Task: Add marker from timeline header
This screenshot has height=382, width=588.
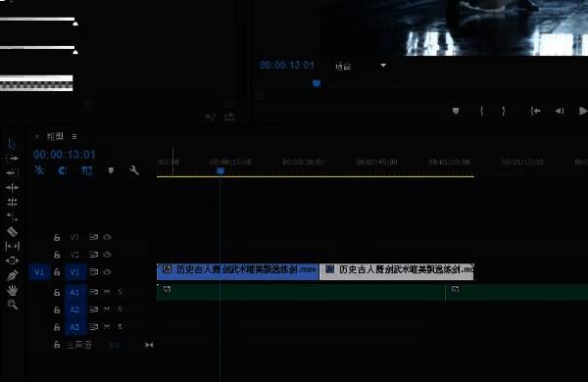Action: tap(111, 170)
